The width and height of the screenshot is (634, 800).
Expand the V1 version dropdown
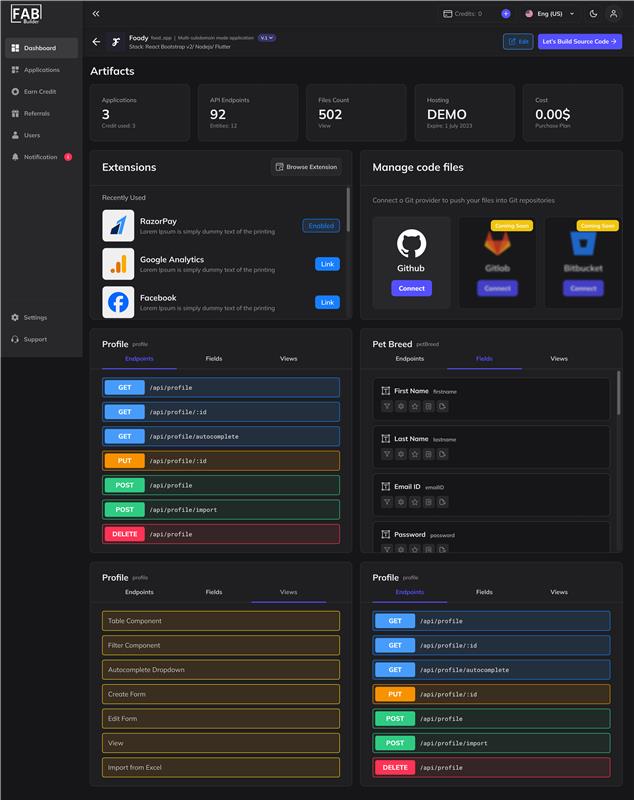[267, 37]
